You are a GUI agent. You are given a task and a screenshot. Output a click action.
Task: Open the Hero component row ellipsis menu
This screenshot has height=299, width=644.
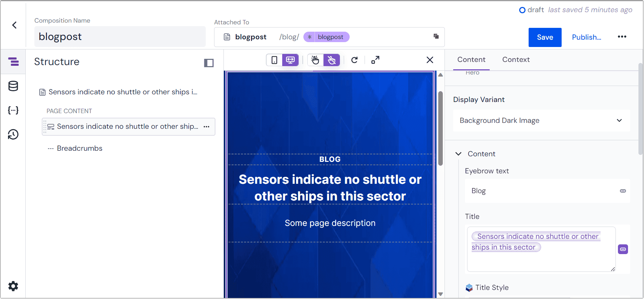point(206,127)
